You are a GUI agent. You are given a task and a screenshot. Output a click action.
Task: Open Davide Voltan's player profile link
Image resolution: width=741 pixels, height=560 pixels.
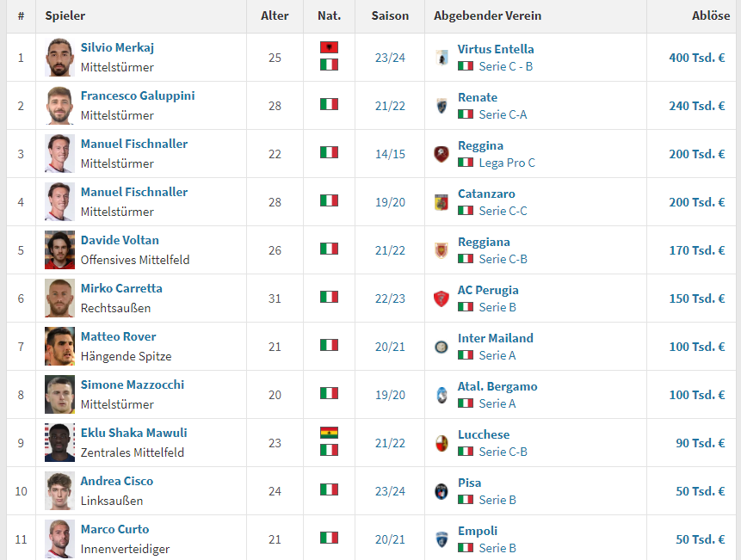tap(120, 240)
